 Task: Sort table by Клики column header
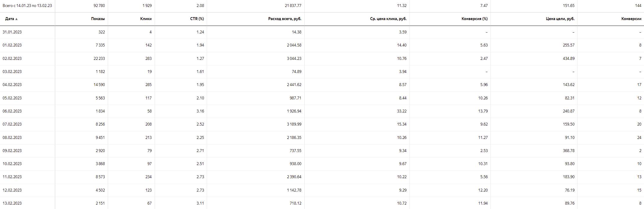[x=146, y=19]
